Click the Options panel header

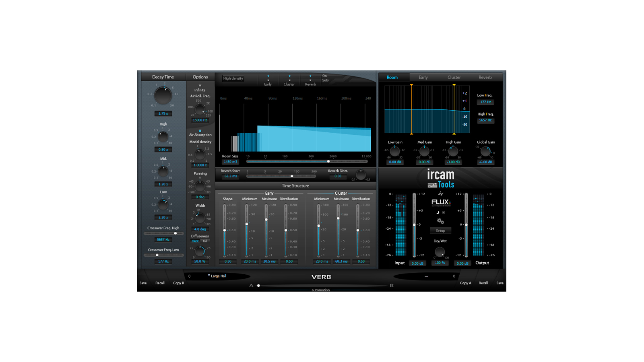(x=200, y=77)
